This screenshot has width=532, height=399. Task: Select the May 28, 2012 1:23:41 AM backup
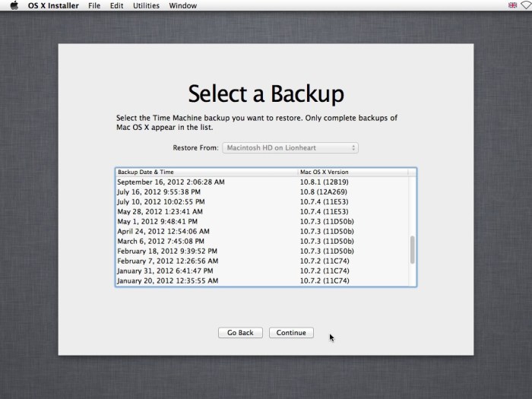[262, 212]
